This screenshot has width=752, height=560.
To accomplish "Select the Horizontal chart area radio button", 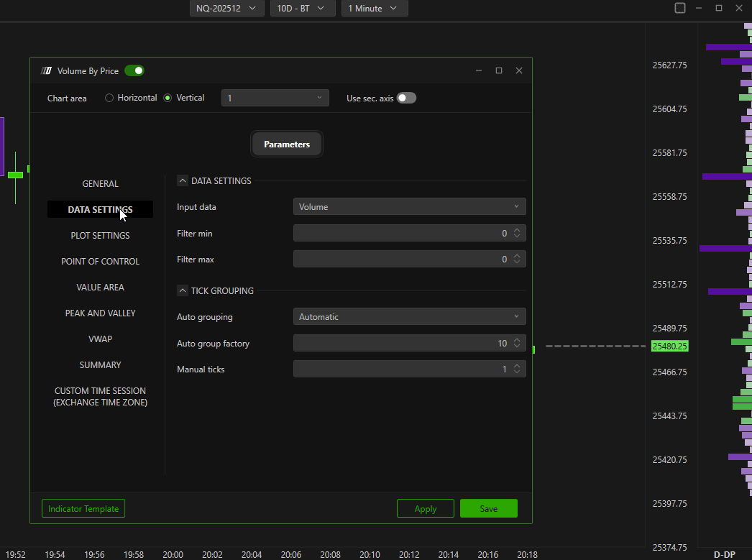I will tap(109, 98).
